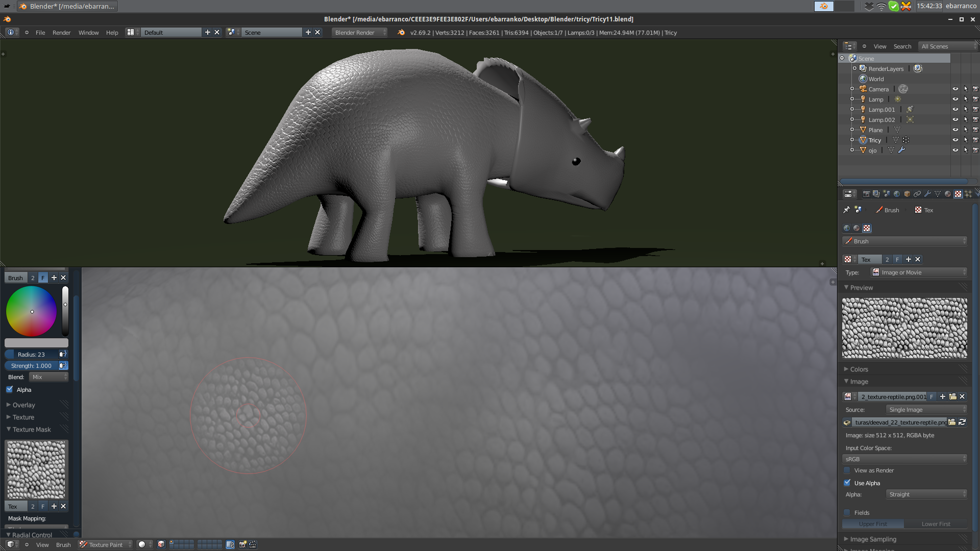
Task: Expand the Colors panel
Action: tap(859, 369)
